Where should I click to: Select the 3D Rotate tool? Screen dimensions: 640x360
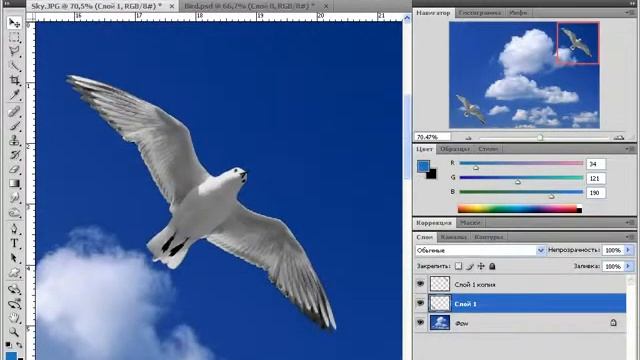pyautogui.click(x=14, y=289)
